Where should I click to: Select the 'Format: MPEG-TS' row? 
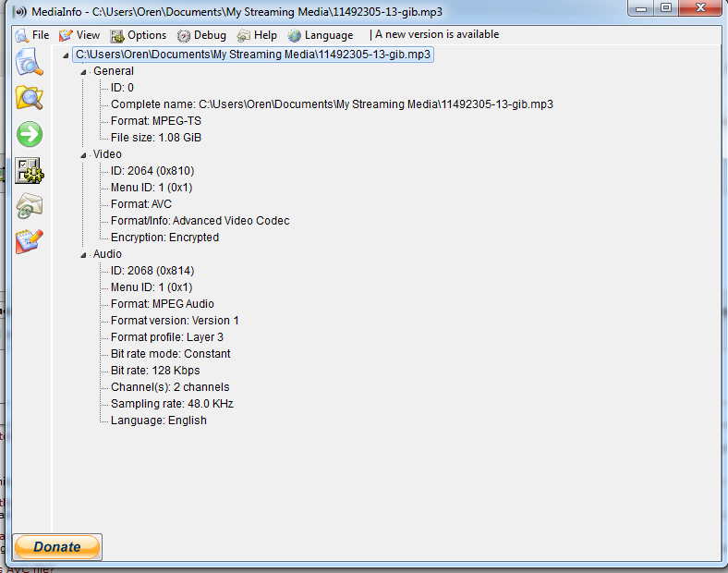point(156,121)
